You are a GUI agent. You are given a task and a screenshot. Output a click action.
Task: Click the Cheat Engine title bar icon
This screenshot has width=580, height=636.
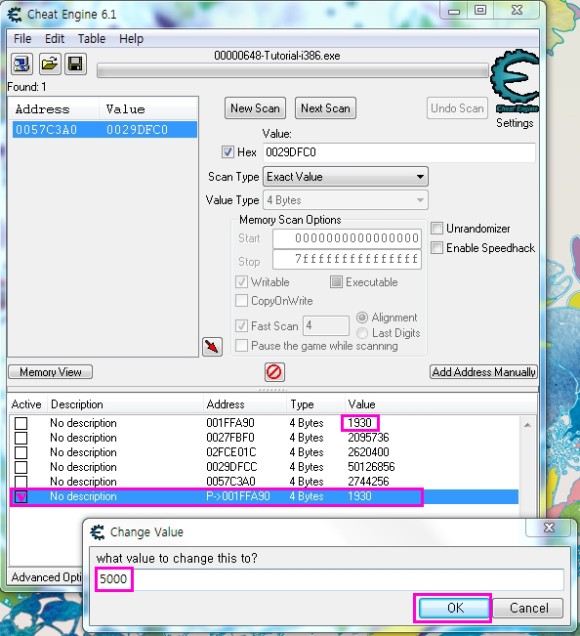click(x=15, y=15)
